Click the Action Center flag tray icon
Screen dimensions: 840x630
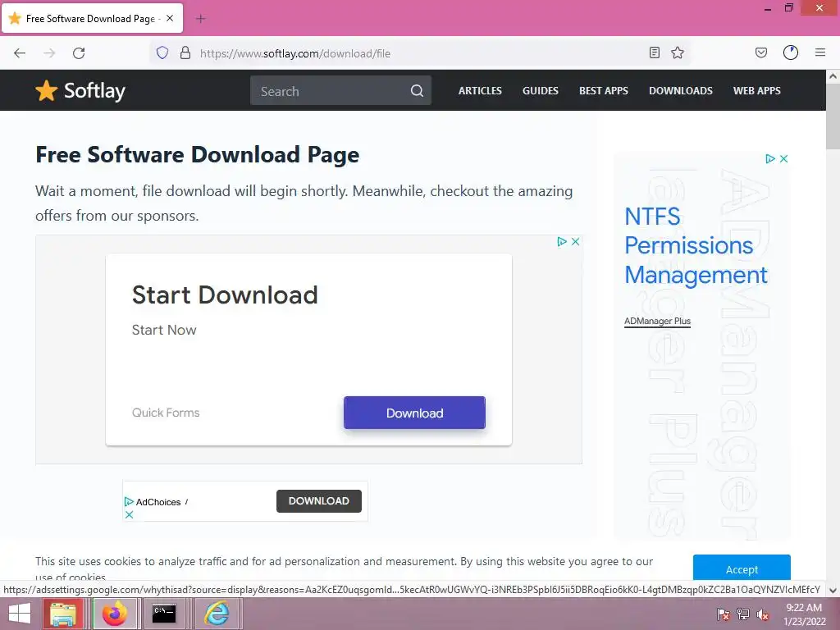pos(724,614)
